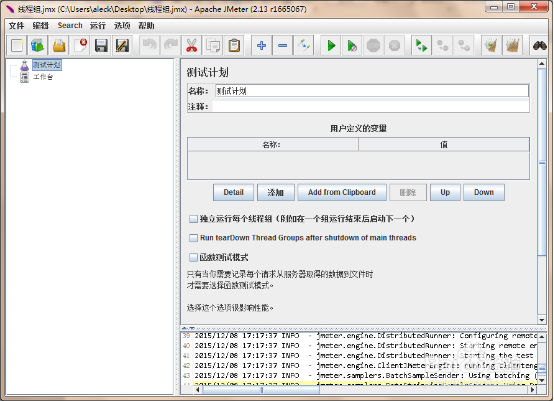This screenshot has width=554, height=401.
Task: Click Remote shutdown all icon
Action: point(464,45)
